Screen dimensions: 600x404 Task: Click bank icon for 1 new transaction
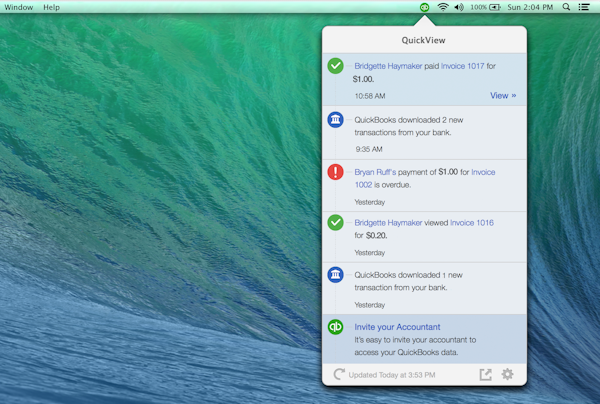(x=335, y=275)
